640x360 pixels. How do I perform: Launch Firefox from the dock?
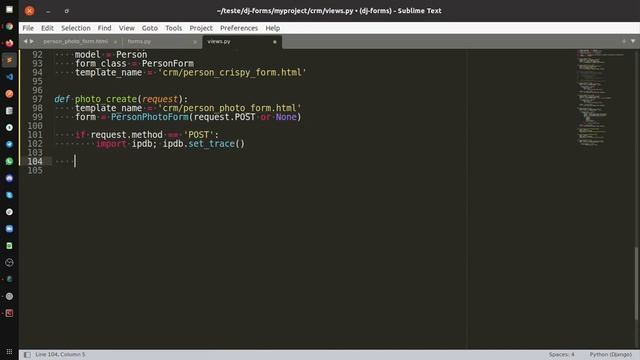[9, 43]
